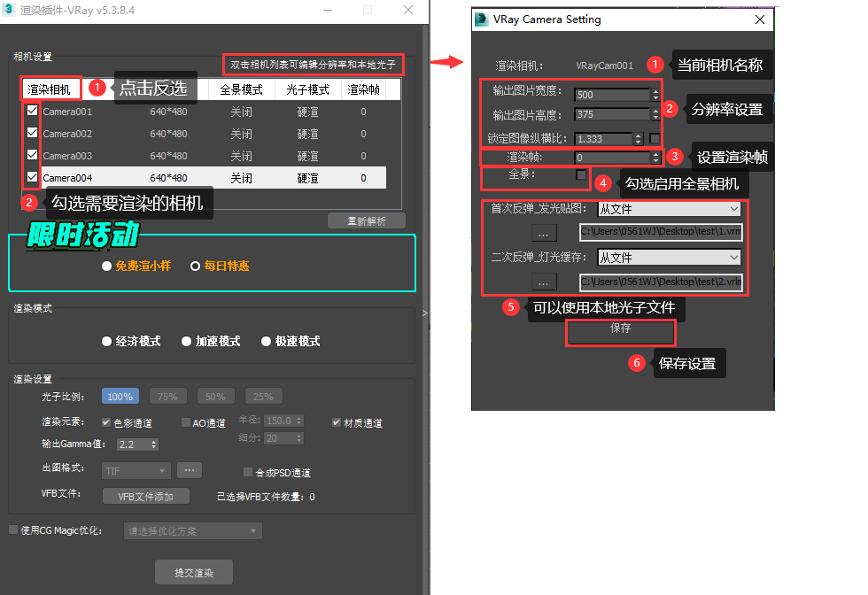The height and width of the screenshot is (595, 868).
Task: Enable the 合成PSD通道 checkbox
Action: [x=248, y=472]
